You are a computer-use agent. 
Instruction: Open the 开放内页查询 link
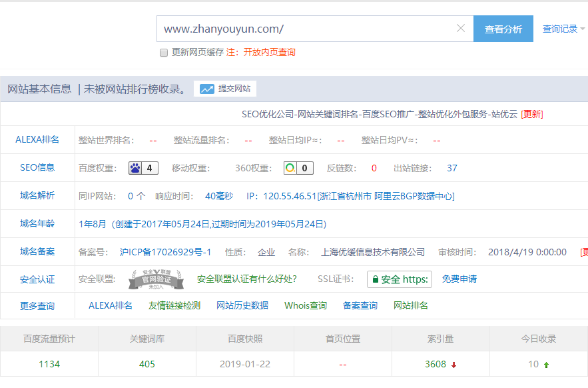269,52
